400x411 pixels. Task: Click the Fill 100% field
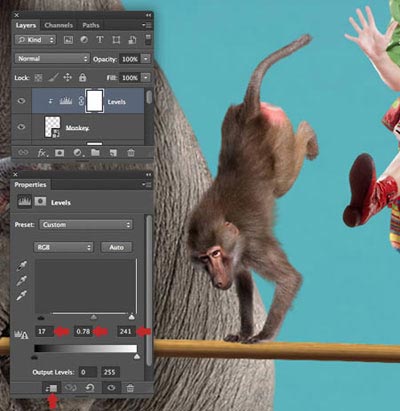pyautogui.click(x=130, y=78)
